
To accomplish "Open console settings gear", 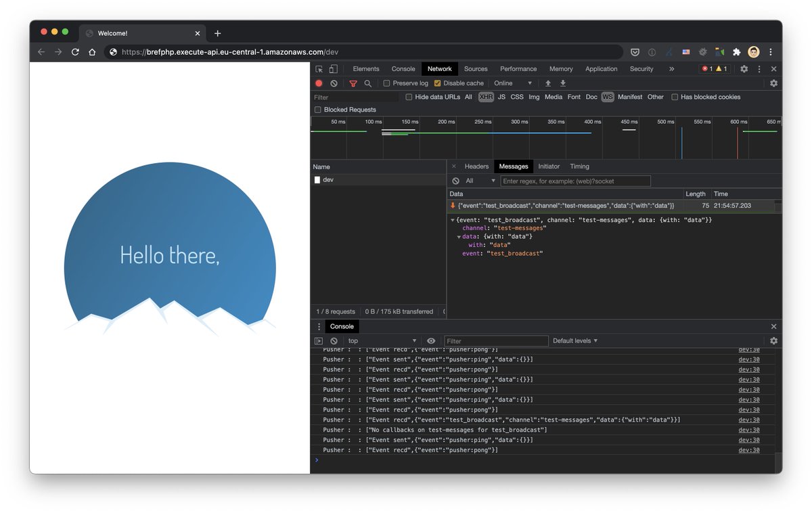I will click(773, 341).
